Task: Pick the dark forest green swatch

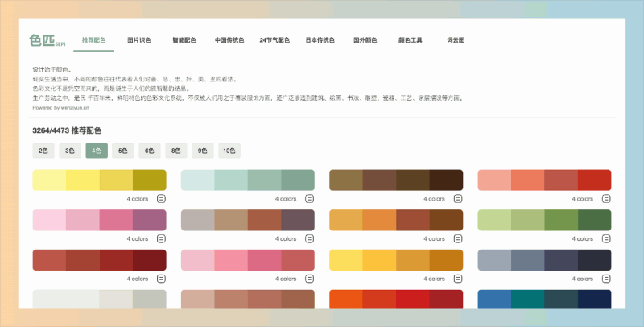Action: pyautogui.click(x=595, y=220)
